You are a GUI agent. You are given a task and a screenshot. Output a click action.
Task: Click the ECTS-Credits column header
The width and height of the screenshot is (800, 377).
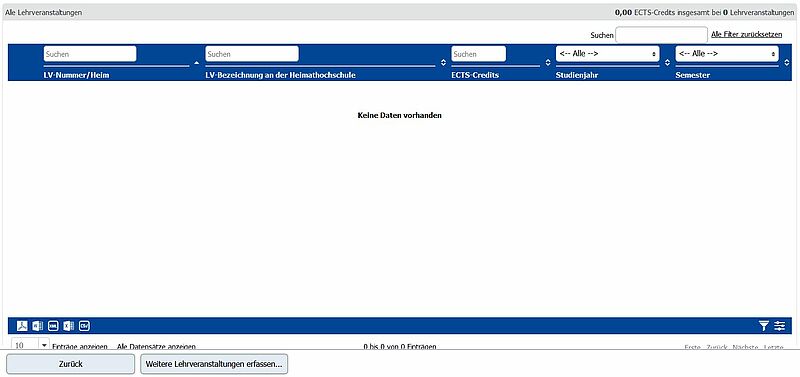coord(475,75)
